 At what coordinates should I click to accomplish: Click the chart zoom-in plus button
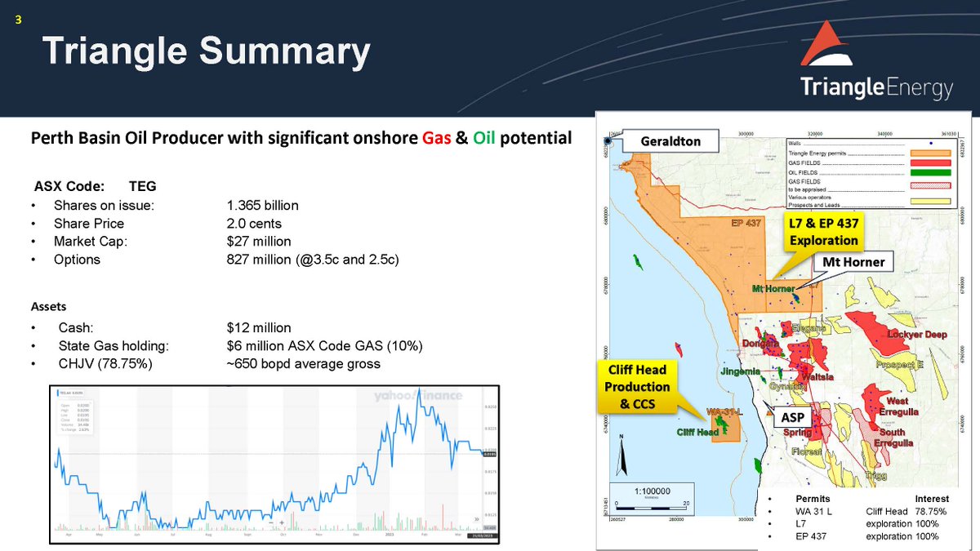click(280, 522)
